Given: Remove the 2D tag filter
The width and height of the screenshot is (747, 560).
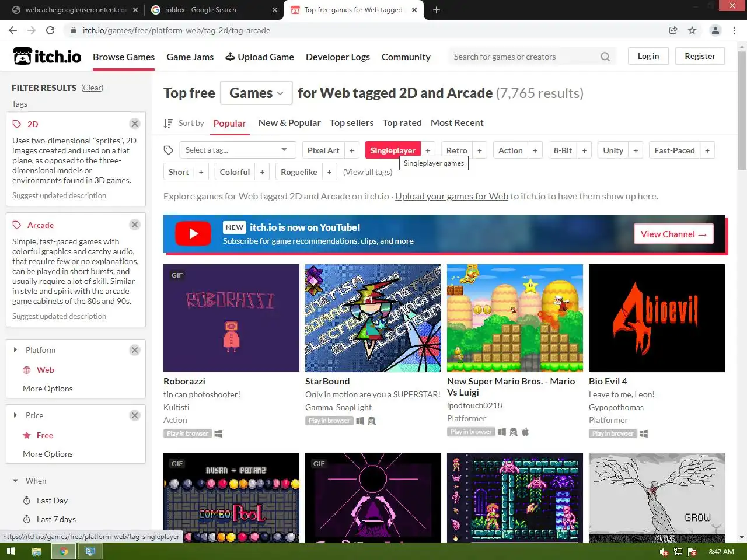Looking at the screenshot, I should [135, 124].
